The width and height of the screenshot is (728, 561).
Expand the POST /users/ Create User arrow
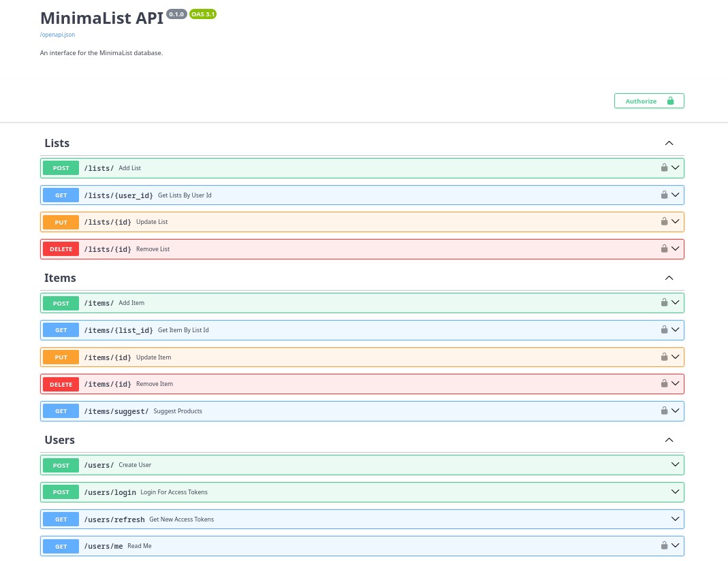tap(675, 464)
